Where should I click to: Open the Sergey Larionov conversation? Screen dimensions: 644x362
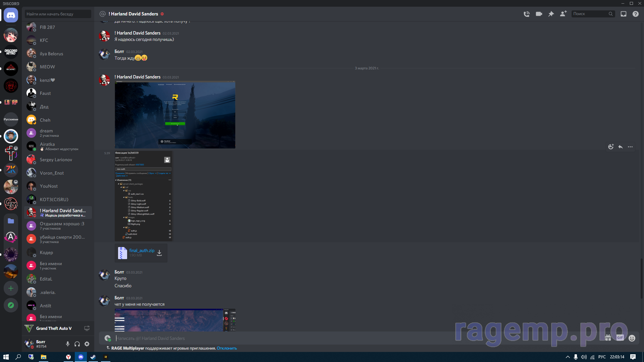[58, 160]
